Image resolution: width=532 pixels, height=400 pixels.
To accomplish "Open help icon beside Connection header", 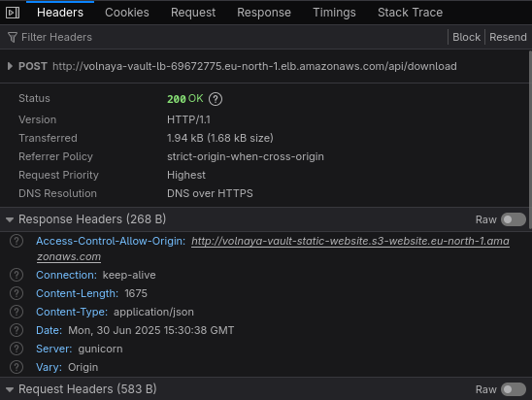I will pyautogui.click(x=17, y=275).
